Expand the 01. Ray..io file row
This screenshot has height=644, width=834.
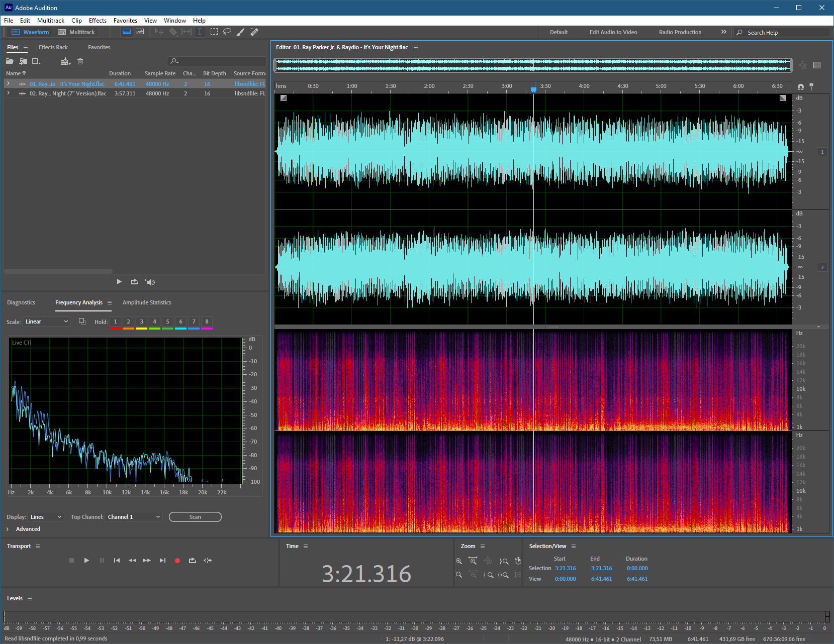click(x=8, y=83)
